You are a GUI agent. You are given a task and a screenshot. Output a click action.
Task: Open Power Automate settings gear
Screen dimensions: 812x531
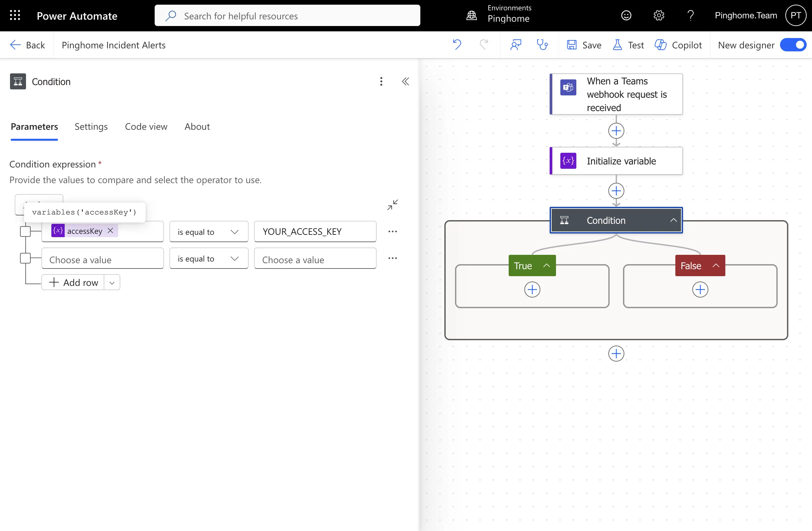coord(658,15)
